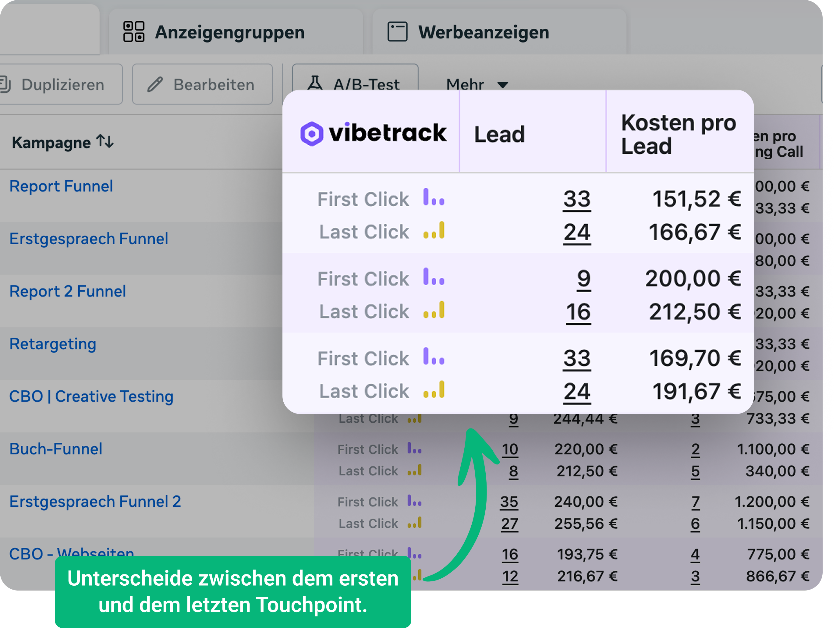Image resolution: width=840 pixels, height=628 pixels.
Task: Click the Bearbeiten button
Action: tap(202, 84)
